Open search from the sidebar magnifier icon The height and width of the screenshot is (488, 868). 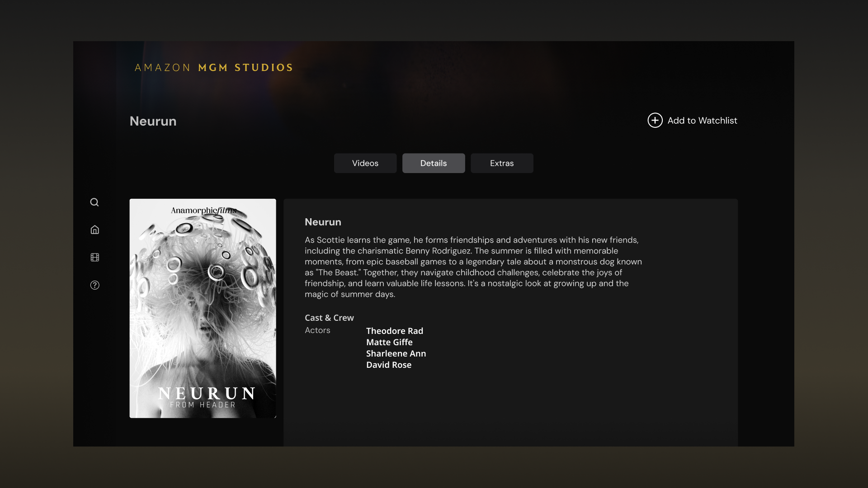coord(94,202)
